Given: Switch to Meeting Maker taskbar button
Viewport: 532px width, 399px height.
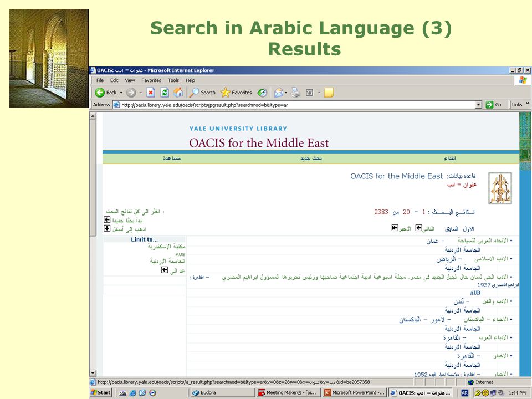Looking at the screenshot, I should point(288,392).
